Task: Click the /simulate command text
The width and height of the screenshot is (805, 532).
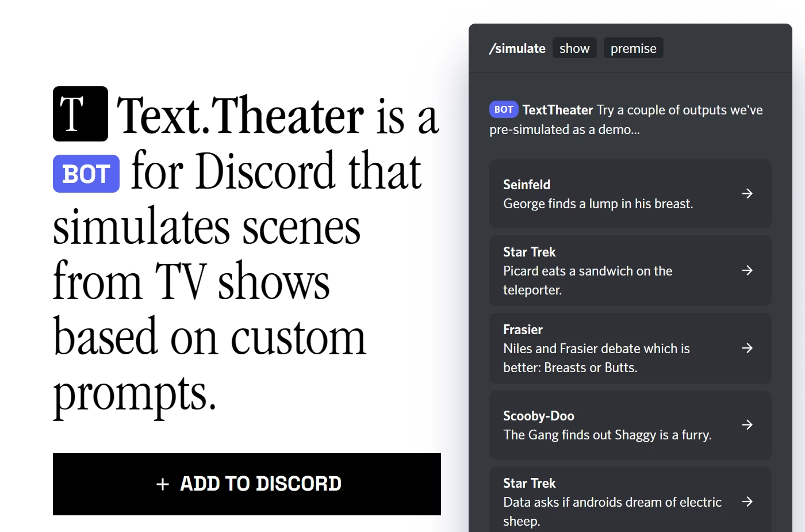Action: click(517, 48)
